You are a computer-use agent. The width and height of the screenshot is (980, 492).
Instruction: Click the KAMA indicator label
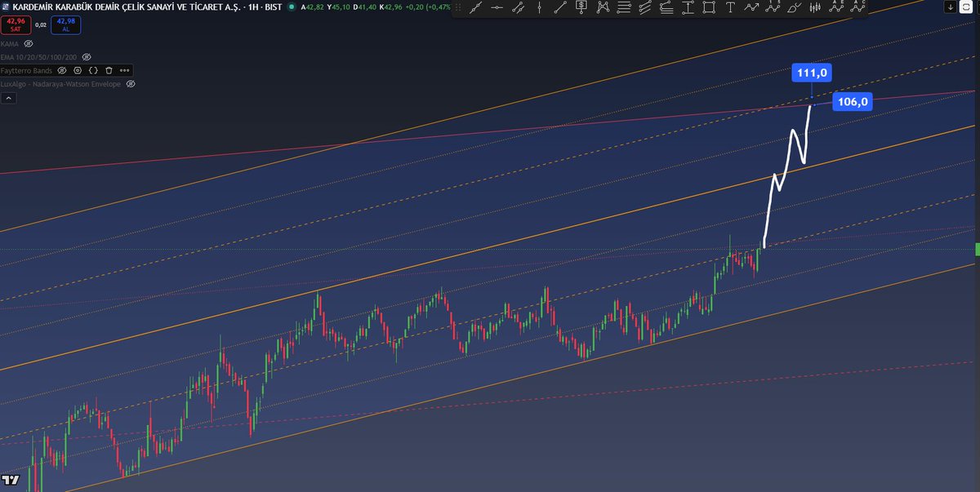click(10, 43)
